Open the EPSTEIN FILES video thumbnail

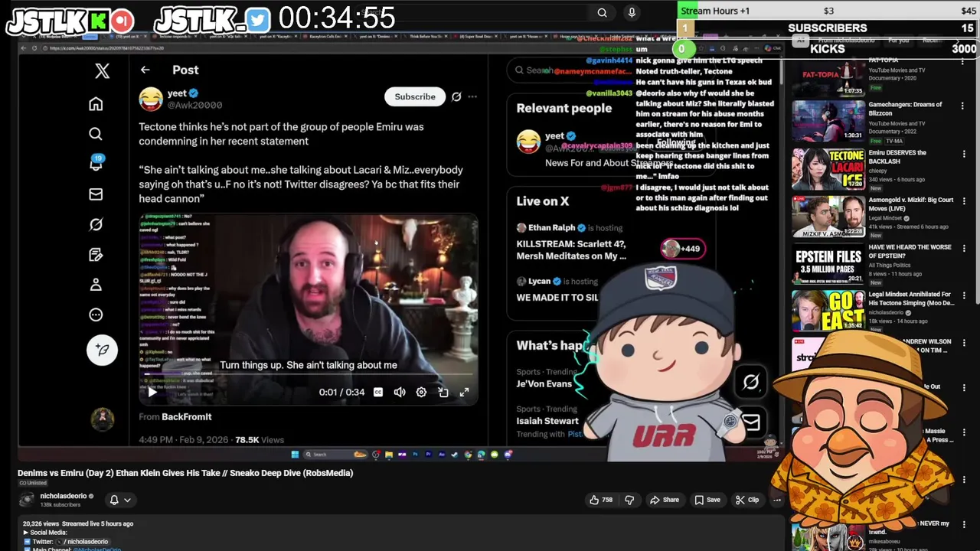(828, 264)
